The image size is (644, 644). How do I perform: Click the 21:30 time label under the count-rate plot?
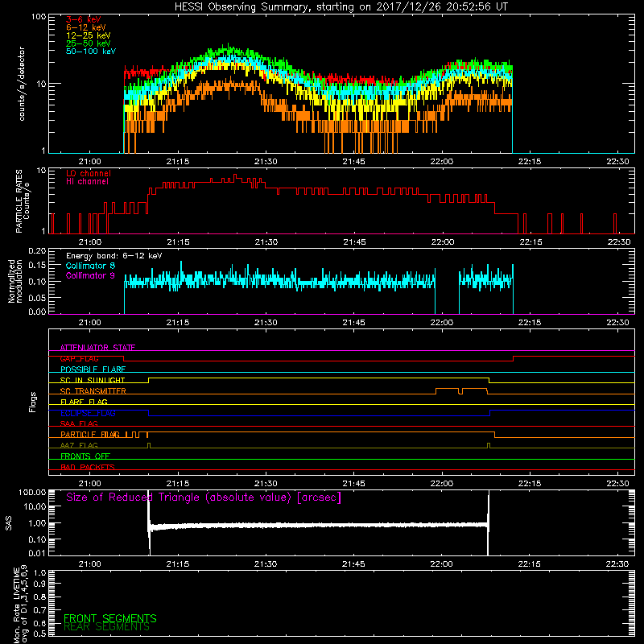pos(266,162)
